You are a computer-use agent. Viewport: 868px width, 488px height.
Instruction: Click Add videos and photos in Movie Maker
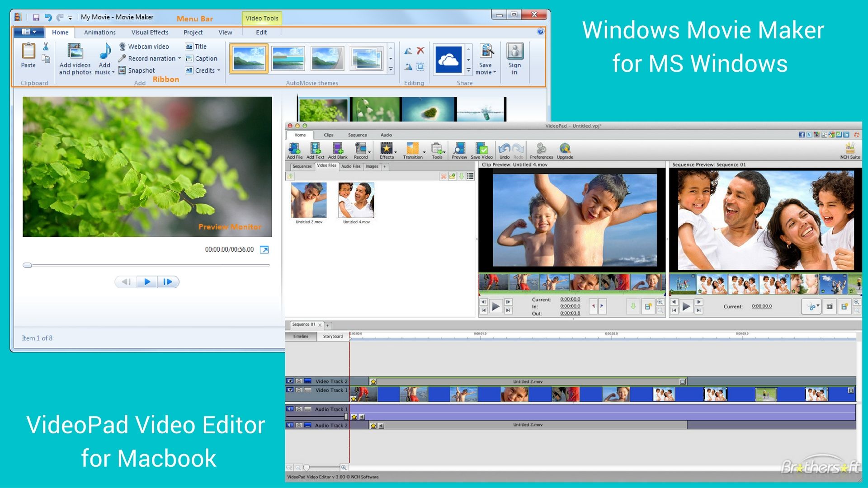[x=75, y=59]
